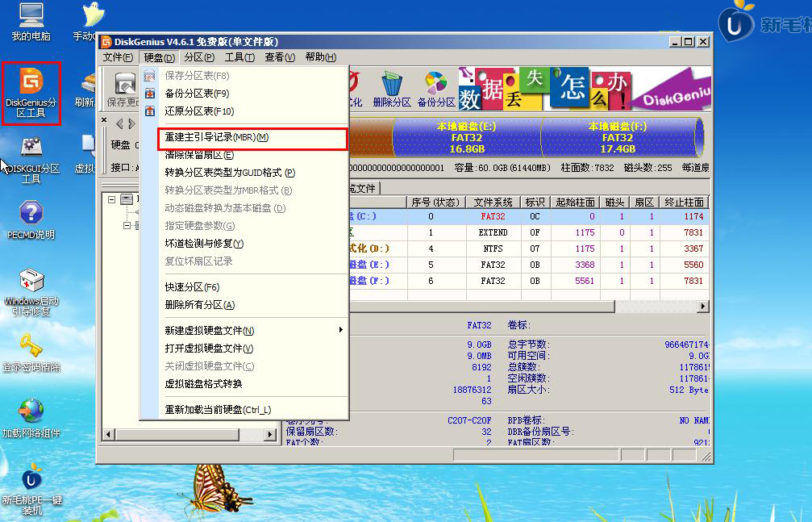Open 登录密码清除 key icon
The width and height of the screenshot is (812, 522).
pos(31,353)
